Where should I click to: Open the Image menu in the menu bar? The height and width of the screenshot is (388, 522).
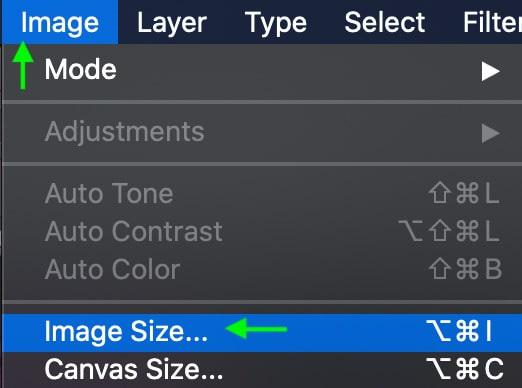[60, 22]
